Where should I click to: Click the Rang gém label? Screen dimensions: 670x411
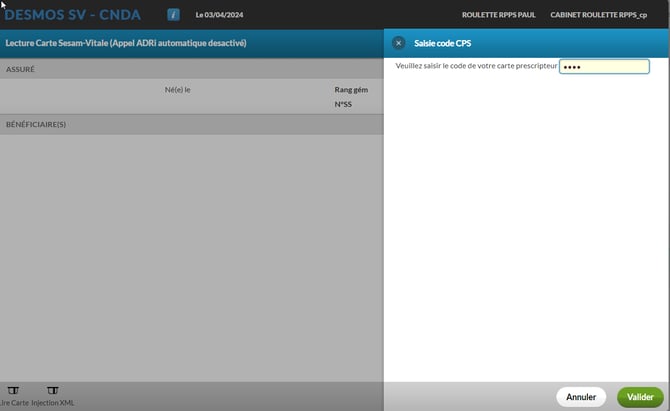351,90
